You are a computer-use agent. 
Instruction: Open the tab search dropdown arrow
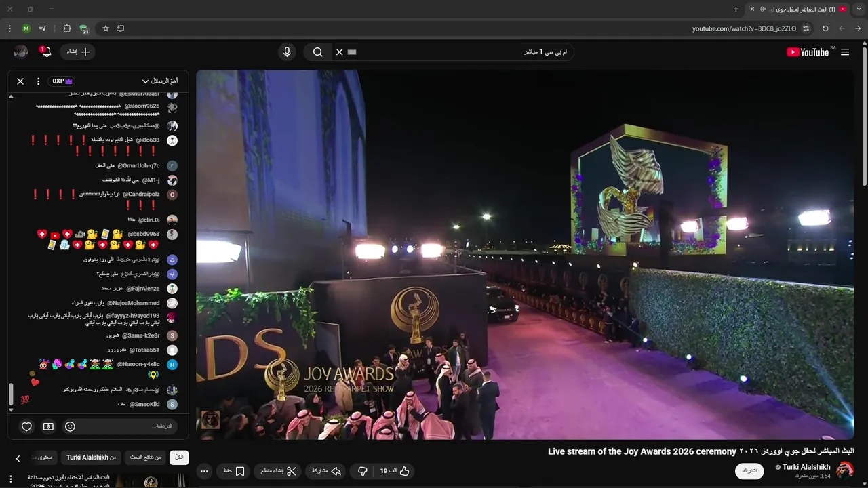point(859,9)
